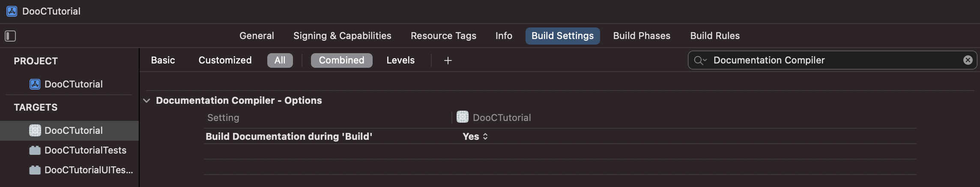The height and width of the screenshot is (187, 980).
Task: Click the Documentation Compiler search field
Action: (x=832, y=60)
